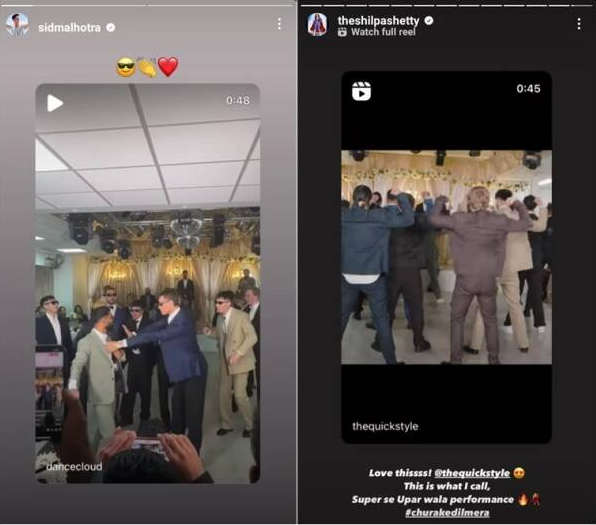Click verified badge next to theshilpashetty

click(x=429, y=21)
